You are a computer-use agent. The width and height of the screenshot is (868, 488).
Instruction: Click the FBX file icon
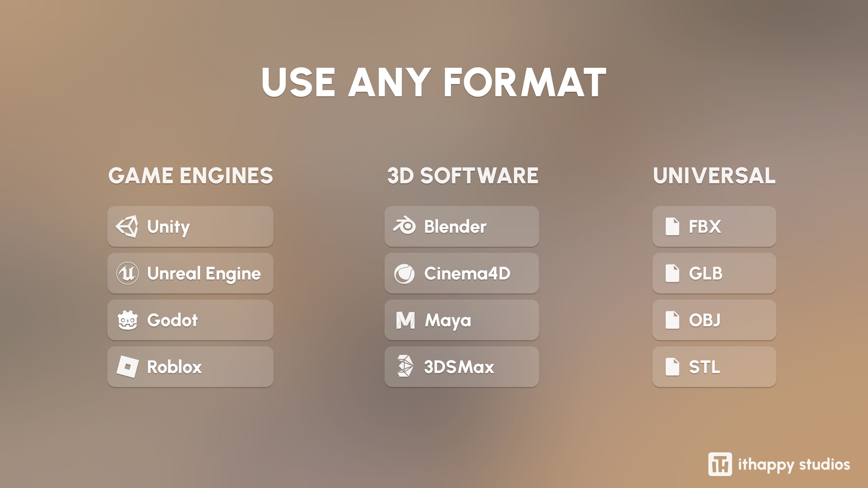click(672, 226)
